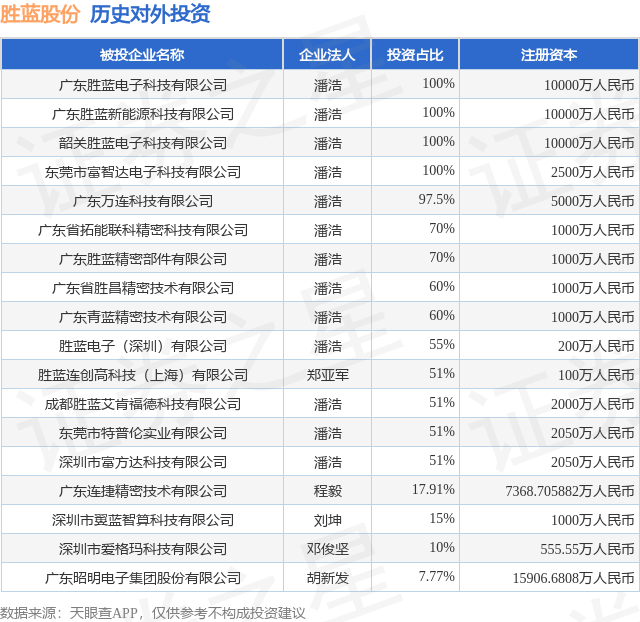Click 胜蓝电子（深圳）有限公司 company name

click(x=142, y=346)
